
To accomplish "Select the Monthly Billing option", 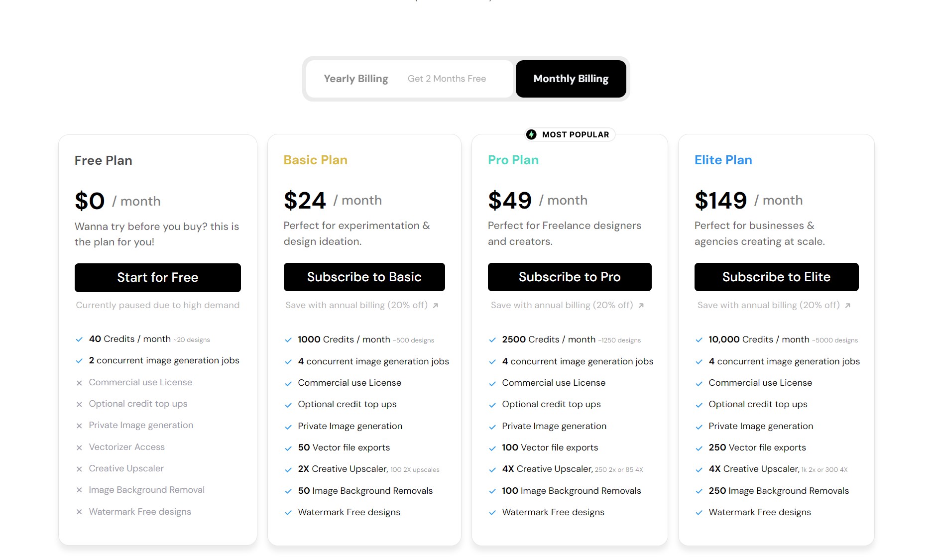I will pyautogui.click(x=571, y=79).
